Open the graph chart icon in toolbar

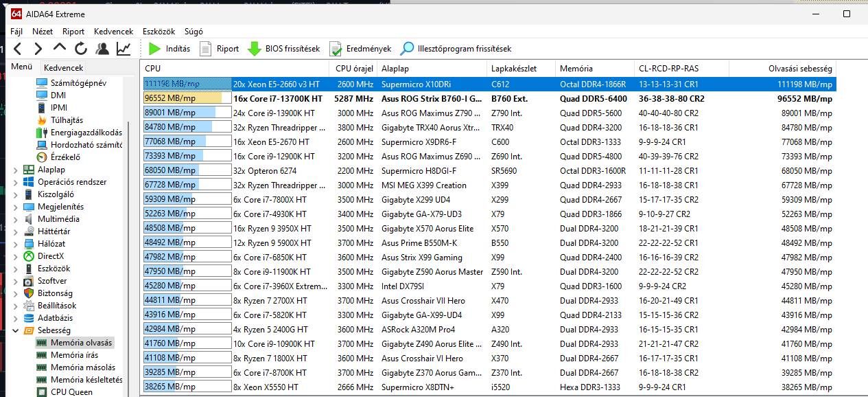click(124, 49)
